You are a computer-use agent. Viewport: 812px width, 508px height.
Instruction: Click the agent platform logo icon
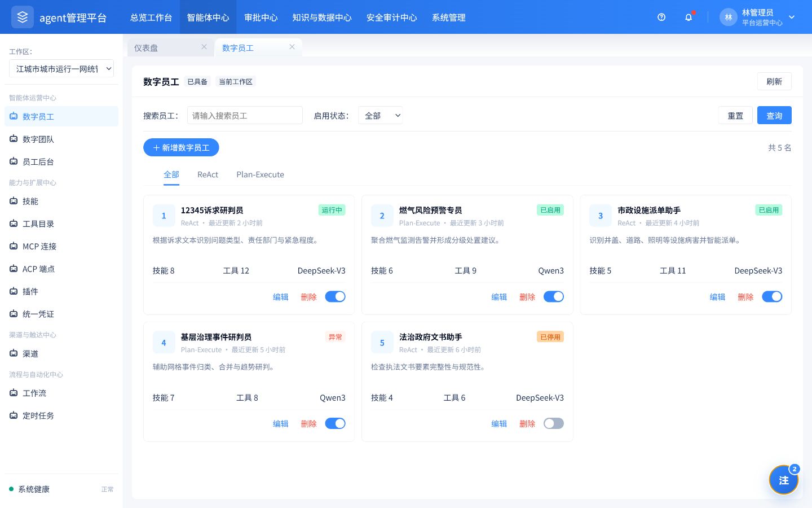(x=23, y=17)
